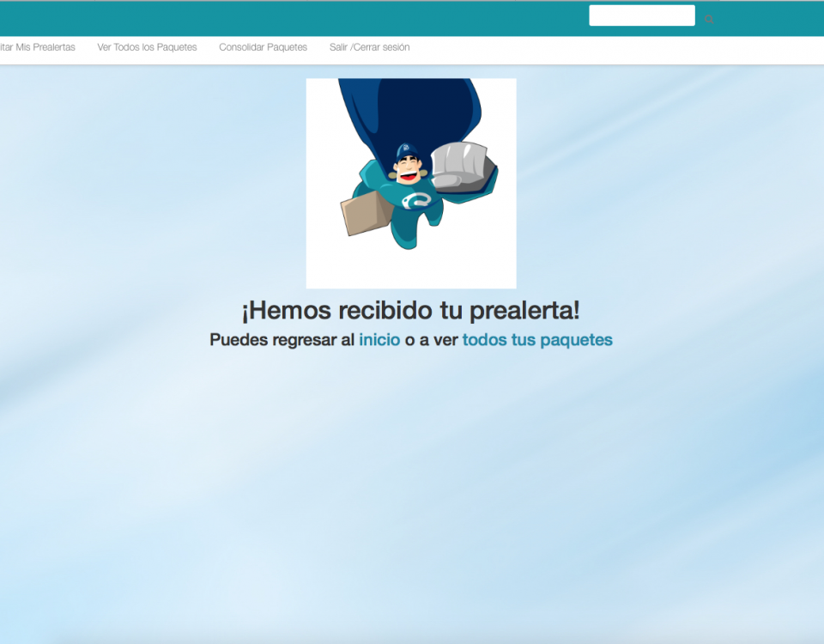Follow the 'inicio' link

click(x=379, y=340)
